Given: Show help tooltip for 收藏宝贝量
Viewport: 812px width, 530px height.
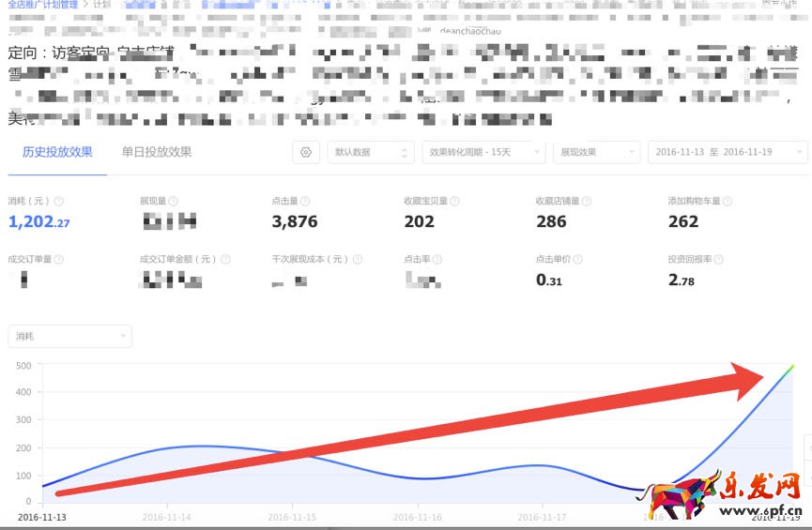Looking at the screenshot, I should tap(454, 201).
